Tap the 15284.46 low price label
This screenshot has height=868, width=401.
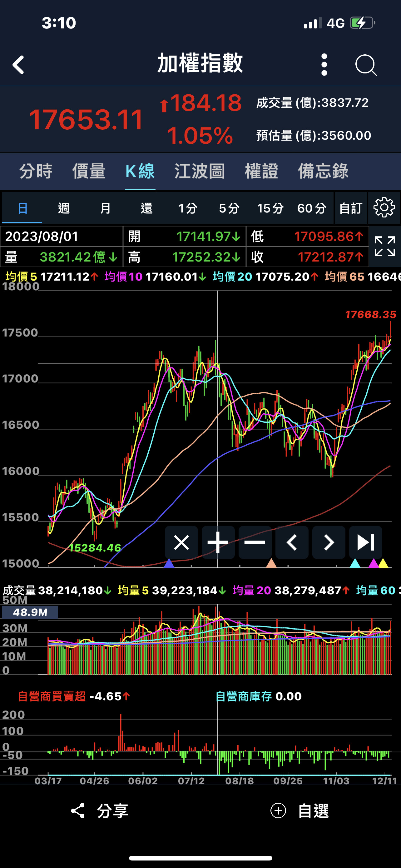coord(95,548)
